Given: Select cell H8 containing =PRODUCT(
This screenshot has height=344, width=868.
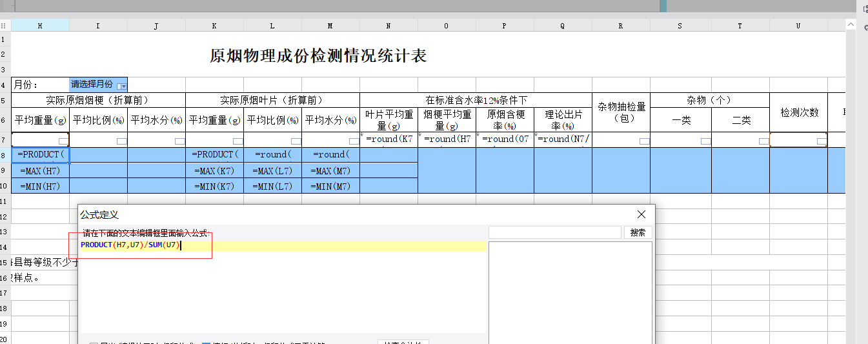Looking at the screenshot, I should [x=40, y=155].
